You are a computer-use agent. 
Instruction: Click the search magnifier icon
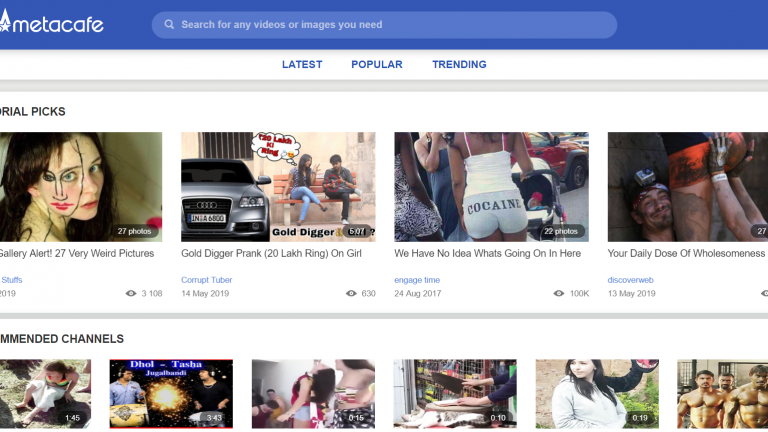169,25
